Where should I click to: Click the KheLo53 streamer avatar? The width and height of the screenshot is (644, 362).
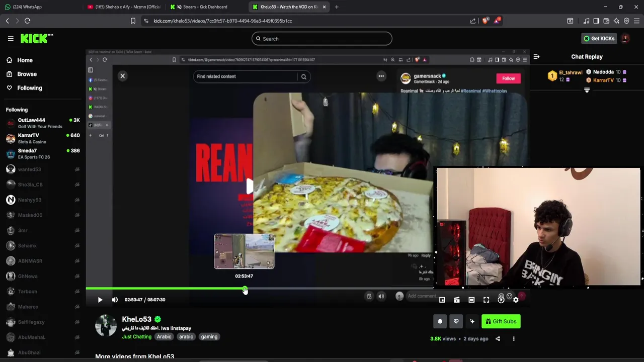(x=106, y=326)
